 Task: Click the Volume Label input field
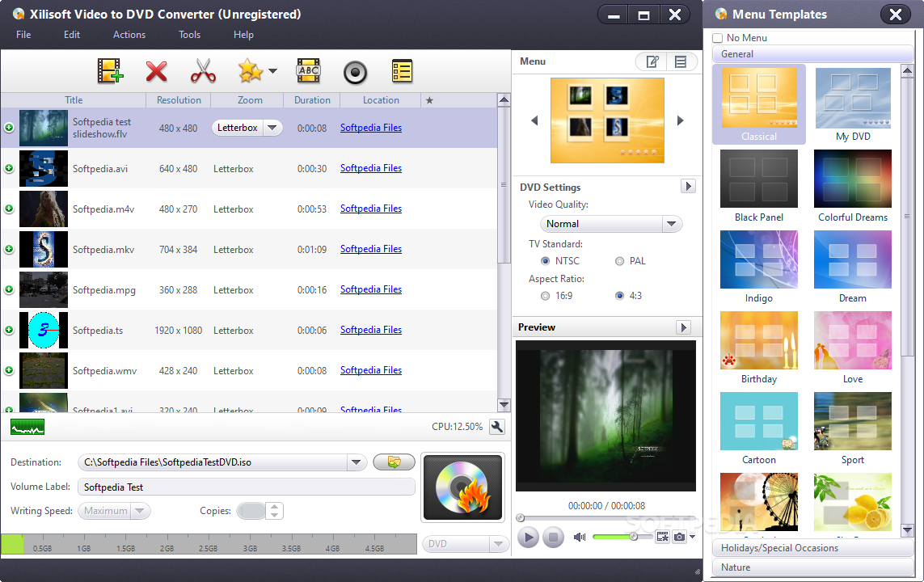[247, 487]
